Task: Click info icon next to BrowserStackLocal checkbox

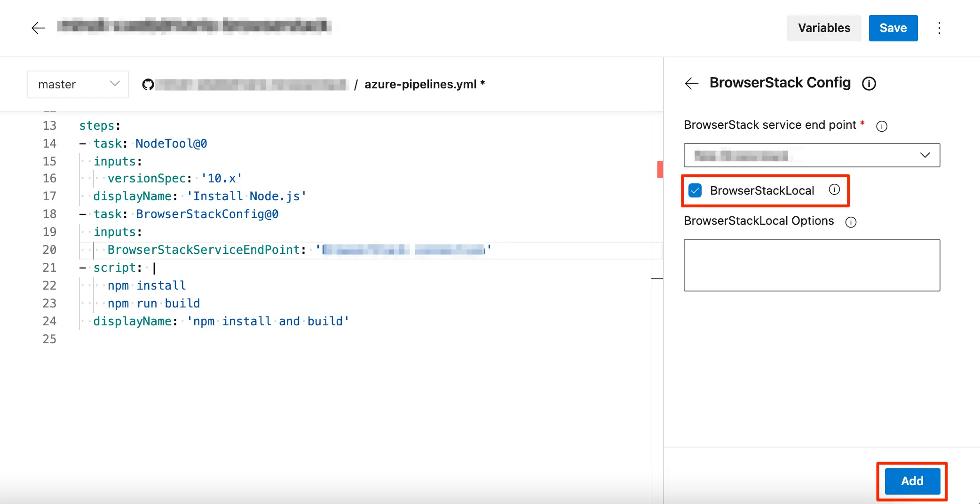Action: 834,189
